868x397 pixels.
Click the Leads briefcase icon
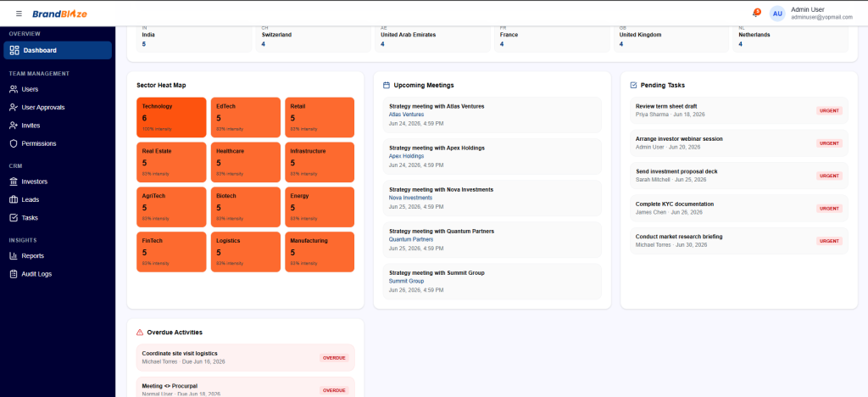click(14, 200)
